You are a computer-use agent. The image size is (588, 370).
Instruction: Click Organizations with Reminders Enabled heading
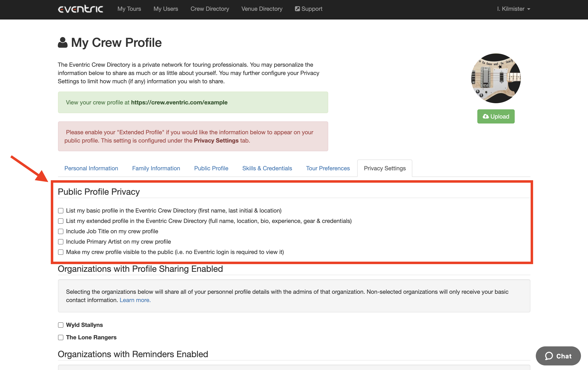pyautogui.click(x=133, y=354)
